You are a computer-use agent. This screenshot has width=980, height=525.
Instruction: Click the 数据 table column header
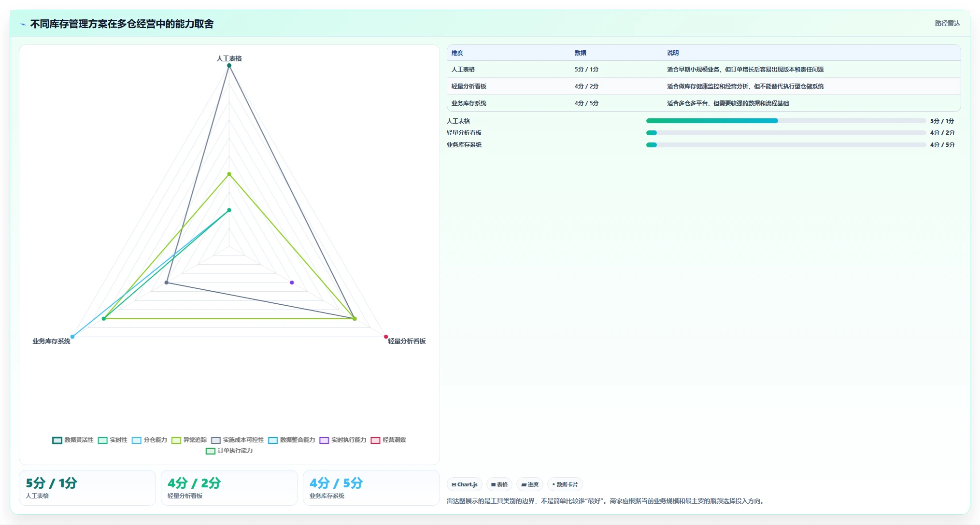click(581, 53)
